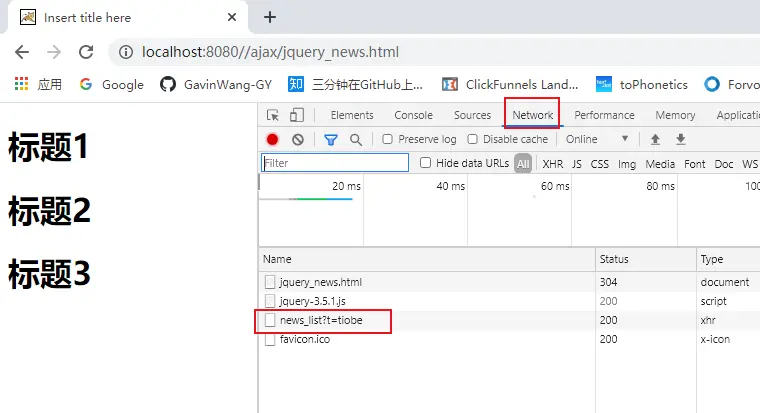
Task: Filter requests by Font
Action: click(695, 164)
